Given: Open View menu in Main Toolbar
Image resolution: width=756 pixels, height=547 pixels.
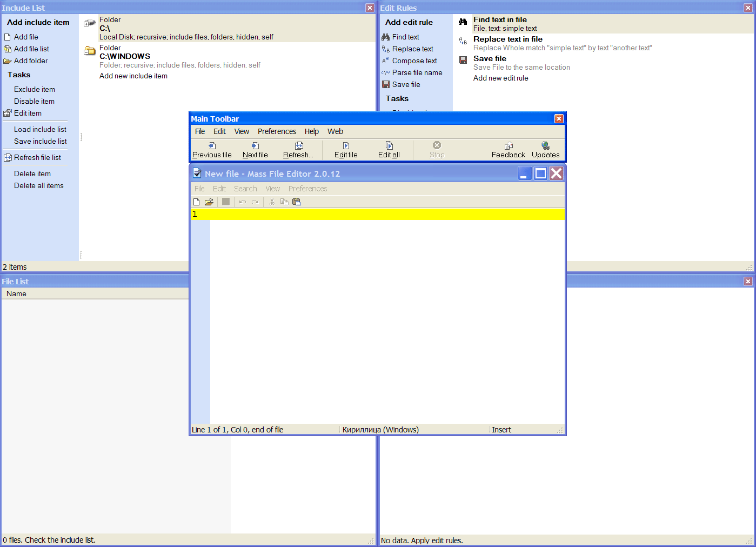Looking at the screenshot, I should click(x=242, y=131).
